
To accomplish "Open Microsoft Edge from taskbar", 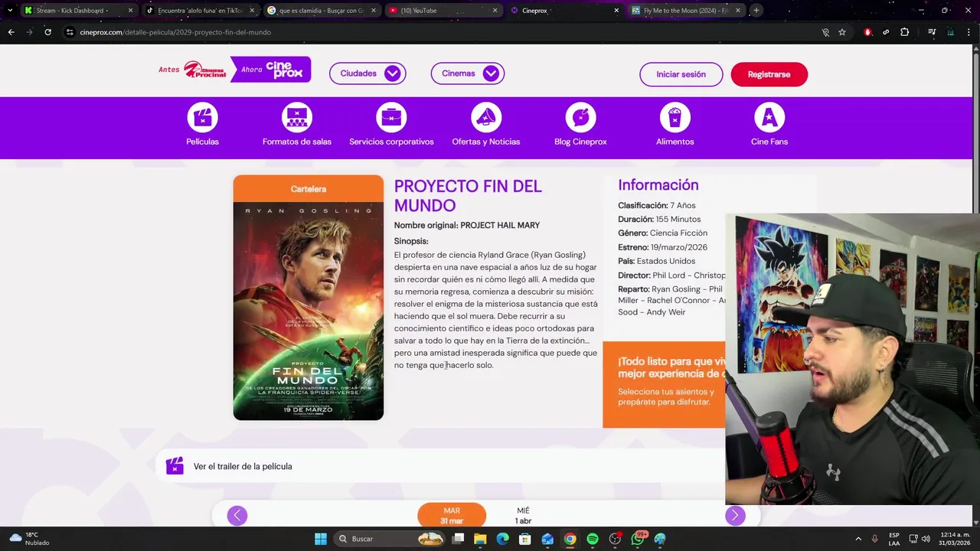I will (502, 539).
